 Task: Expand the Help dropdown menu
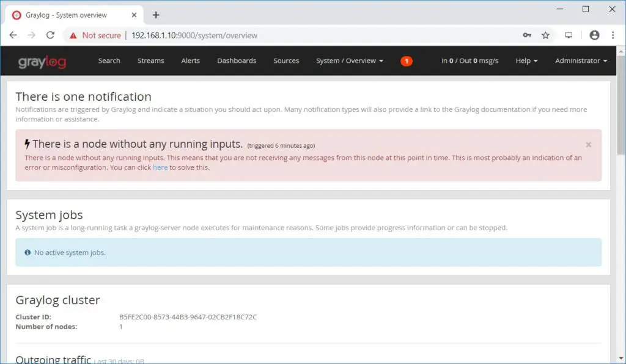click(x=526, y=60)
